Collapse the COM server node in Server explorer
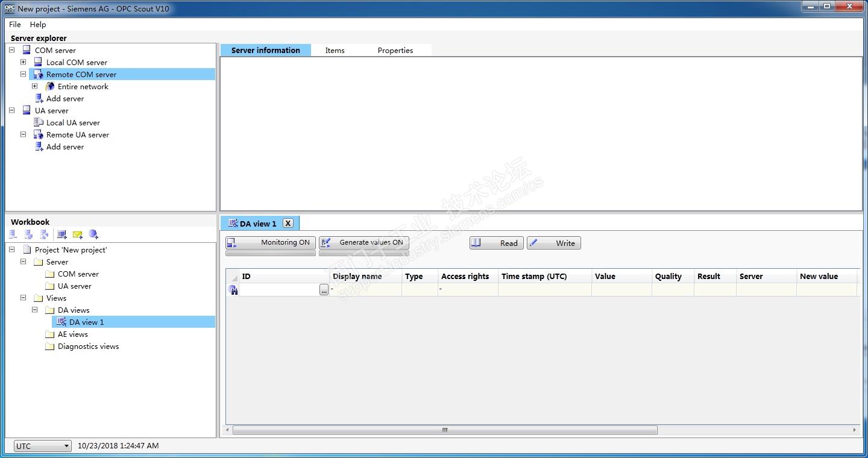The width and height of the screenshot is (868, 458). [x=11, y=50]
